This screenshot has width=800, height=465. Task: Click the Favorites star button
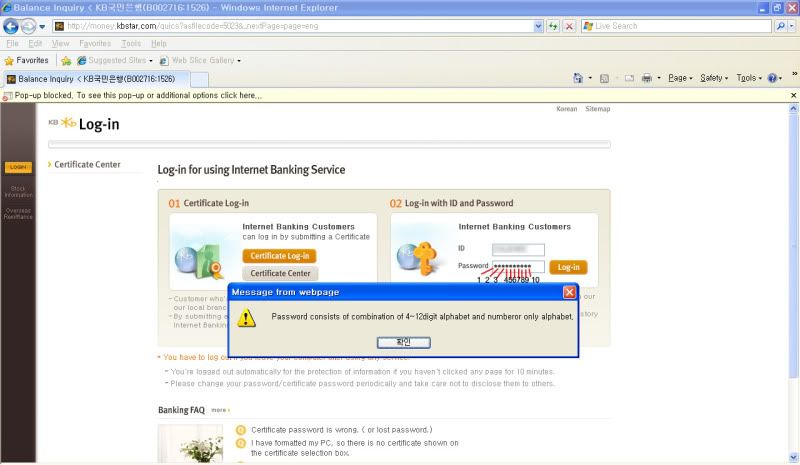click(26, 60)
